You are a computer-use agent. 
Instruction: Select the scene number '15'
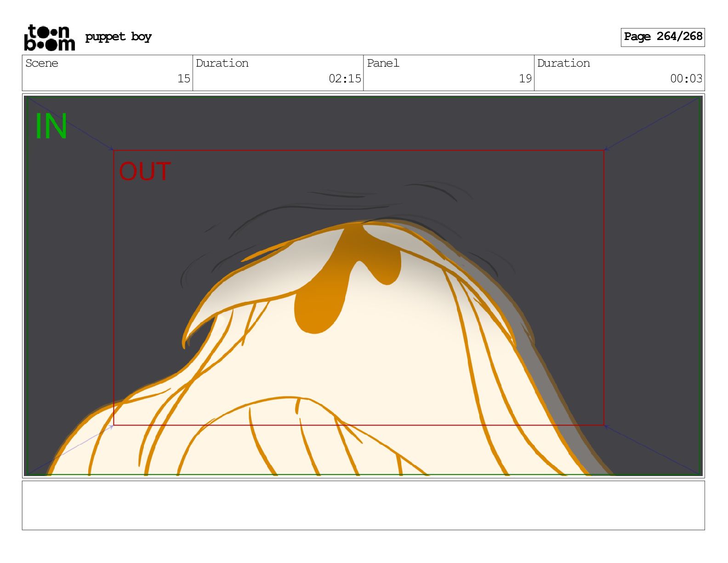click(184, 79)
